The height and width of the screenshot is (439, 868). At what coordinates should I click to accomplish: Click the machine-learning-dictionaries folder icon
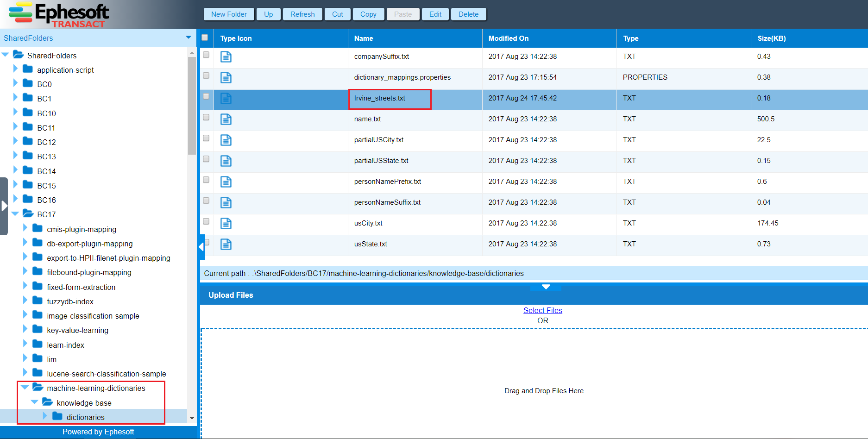tap(38, 387)
